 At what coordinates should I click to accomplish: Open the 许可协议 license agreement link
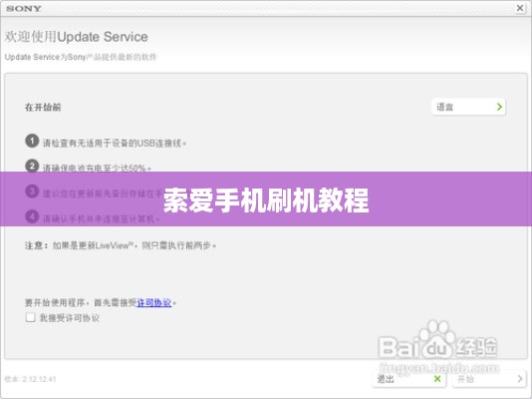click(x=154, y=302)
